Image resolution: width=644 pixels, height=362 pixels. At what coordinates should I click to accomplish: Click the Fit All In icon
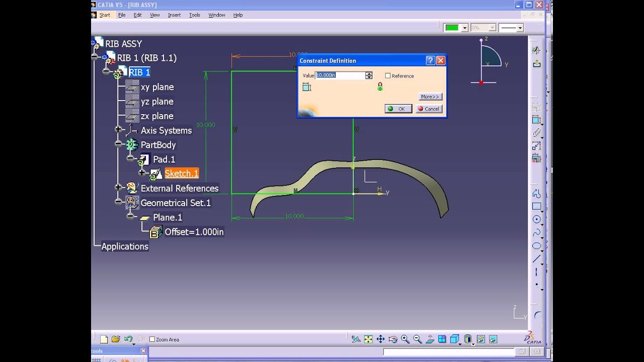coord(368,339)
